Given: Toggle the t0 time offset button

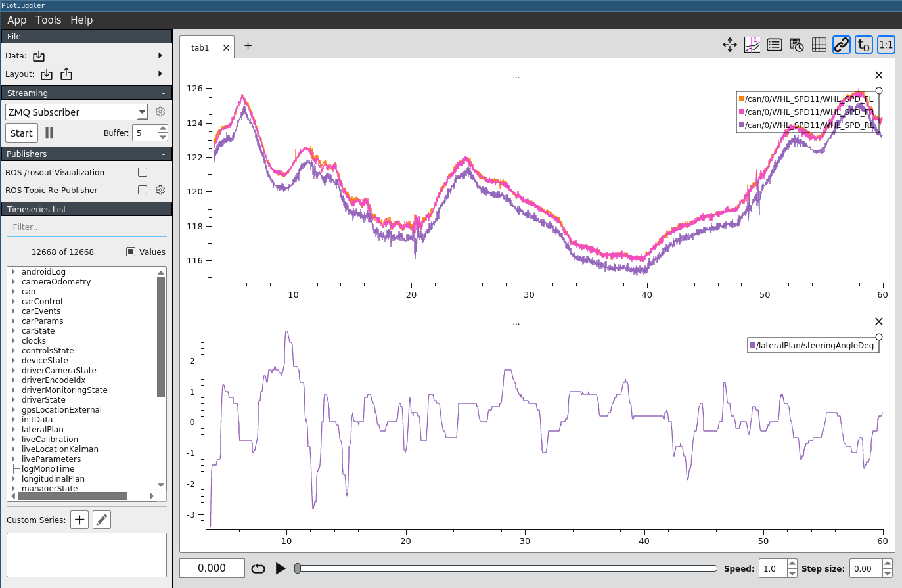Looking at the screenshot, I should click(864, 45).
